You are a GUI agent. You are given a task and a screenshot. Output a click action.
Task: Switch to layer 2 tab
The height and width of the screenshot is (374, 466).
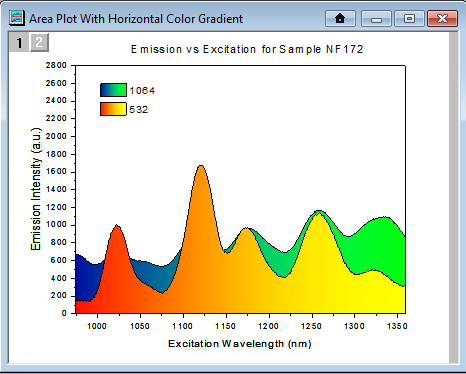click(x=39, y=42)
